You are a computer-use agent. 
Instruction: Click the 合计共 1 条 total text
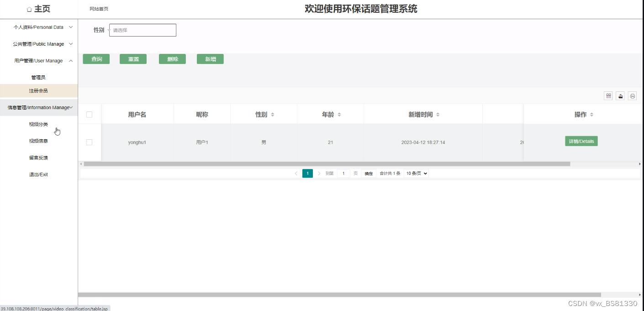coord(390,174)
